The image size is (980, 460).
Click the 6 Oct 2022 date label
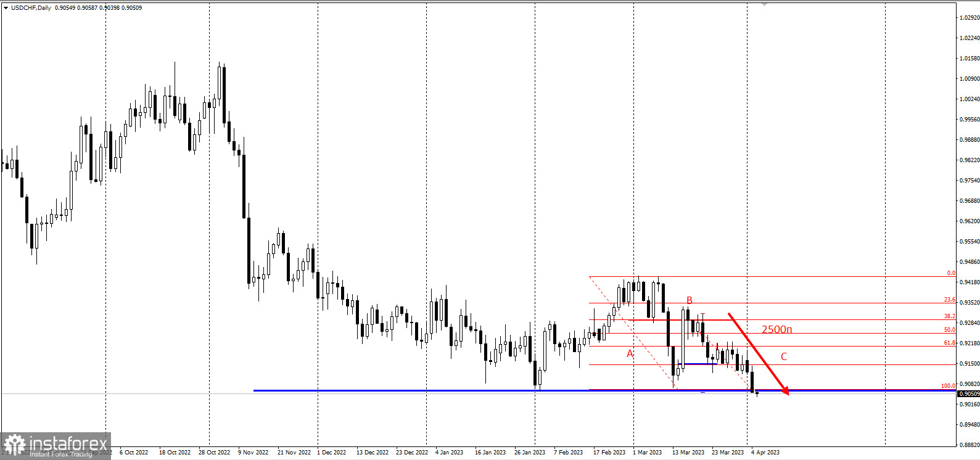(134, 453)
